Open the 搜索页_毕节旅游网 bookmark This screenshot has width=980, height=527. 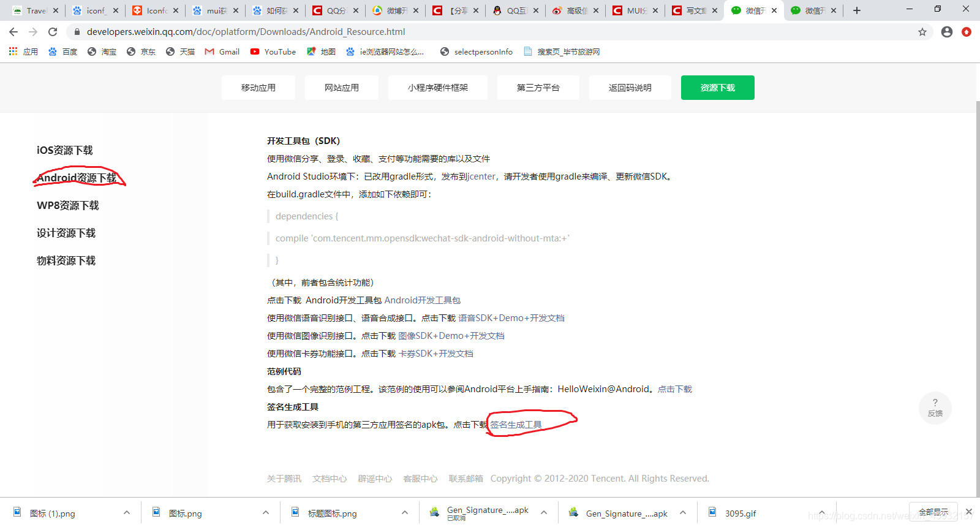tap(562, 52)
